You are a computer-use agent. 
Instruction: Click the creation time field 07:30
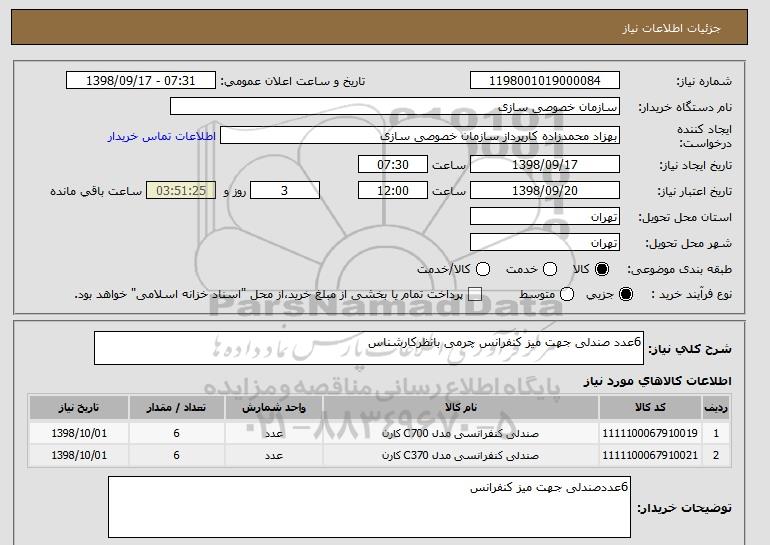pos(393,164)
